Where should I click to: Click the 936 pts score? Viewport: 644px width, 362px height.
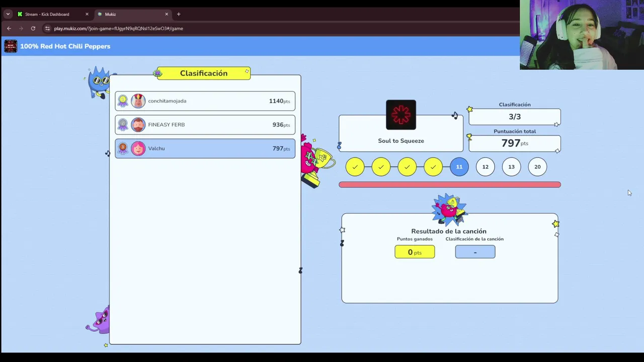(x=281, y=125)
